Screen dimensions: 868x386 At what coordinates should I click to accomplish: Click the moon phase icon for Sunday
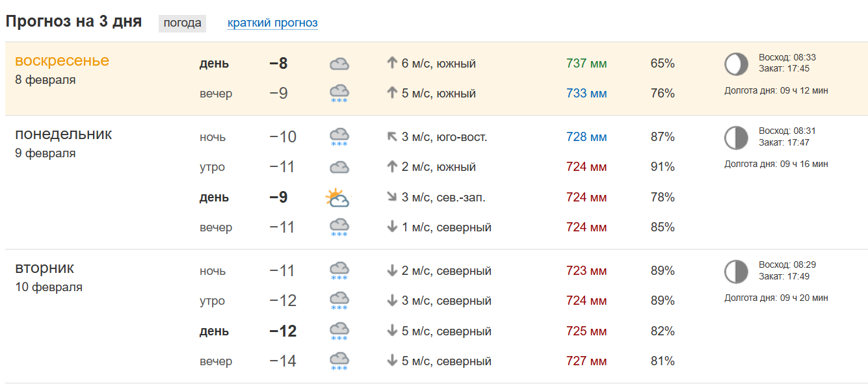pyautogui.click(x=737, y=64)
